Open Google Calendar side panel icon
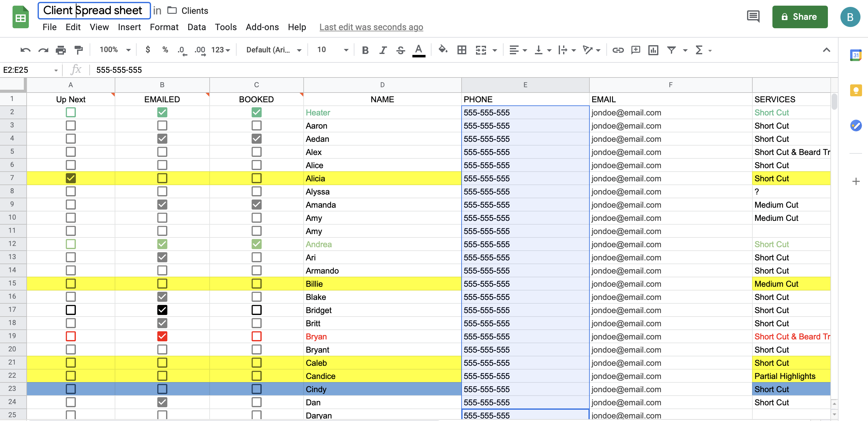 click(855, 55)
